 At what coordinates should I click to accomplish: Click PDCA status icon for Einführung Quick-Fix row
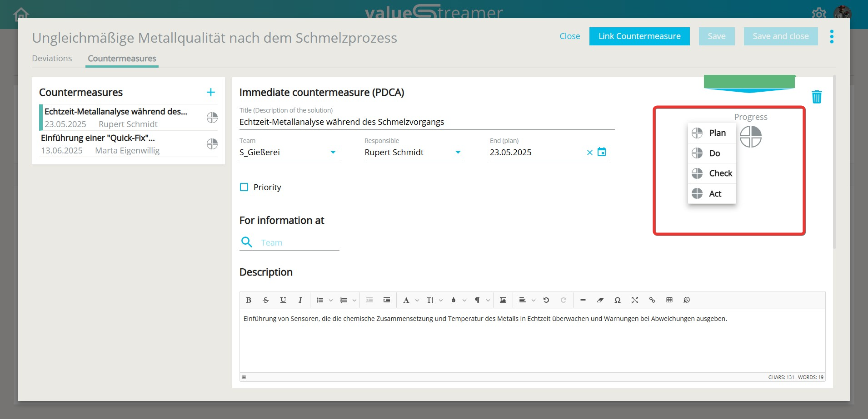[212, 144]
